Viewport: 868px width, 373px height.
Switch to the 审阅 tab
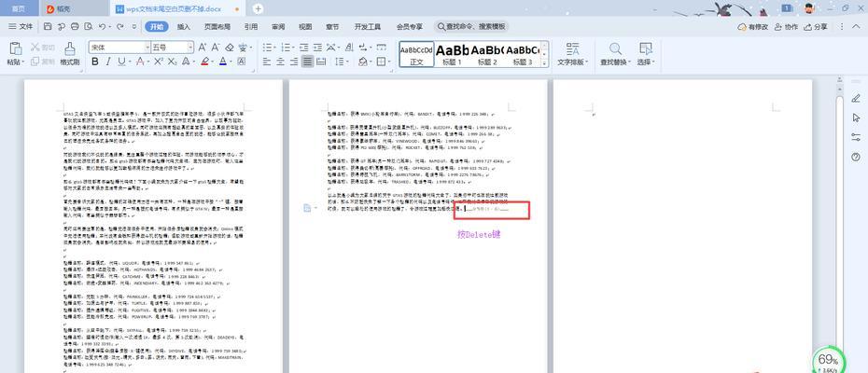coord(278,26)
